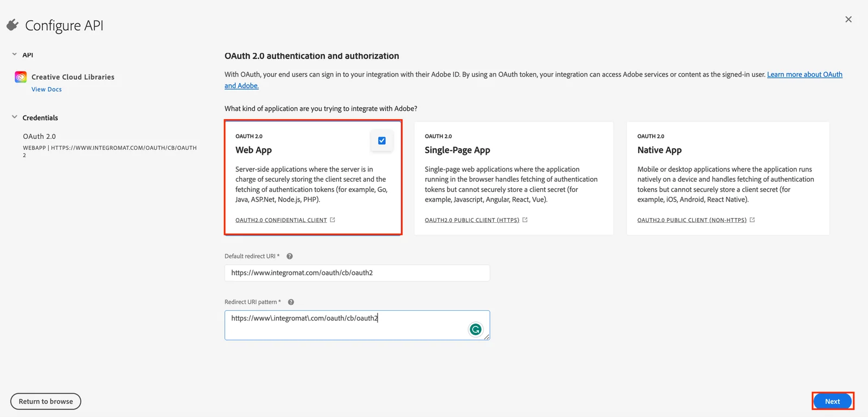Click the Creative Cloud Libraries icon
Viewport: 868px width, 417px height.
pyautogui.click(x=21, y=77)
